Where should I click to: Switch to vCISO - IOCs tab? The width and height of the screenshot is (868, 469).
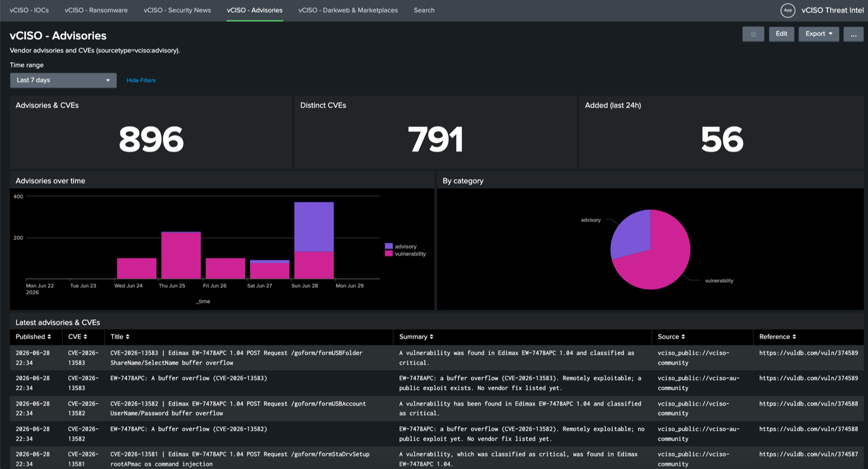tap(29, 10)
